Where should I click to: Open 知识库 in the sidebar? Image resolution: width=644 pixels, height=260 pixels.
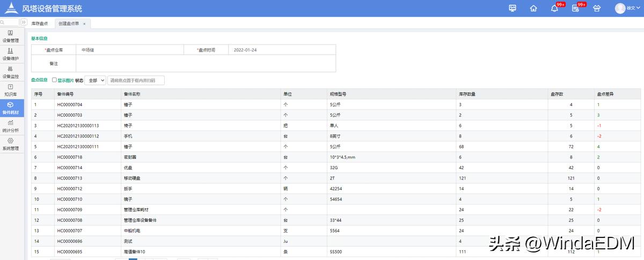point(11,90)
